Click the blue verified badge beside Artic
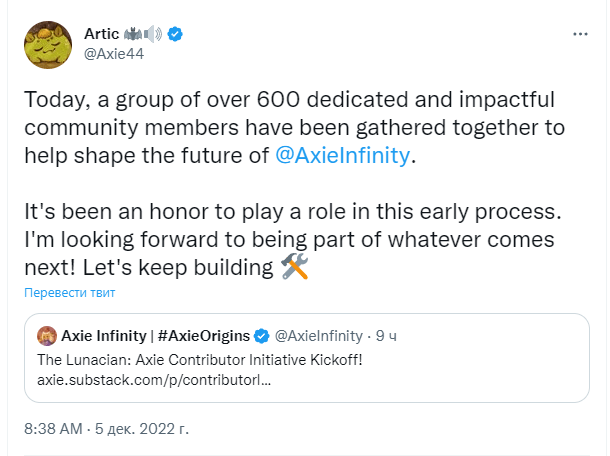Screen dimensions: 610x456 point(175,34)
